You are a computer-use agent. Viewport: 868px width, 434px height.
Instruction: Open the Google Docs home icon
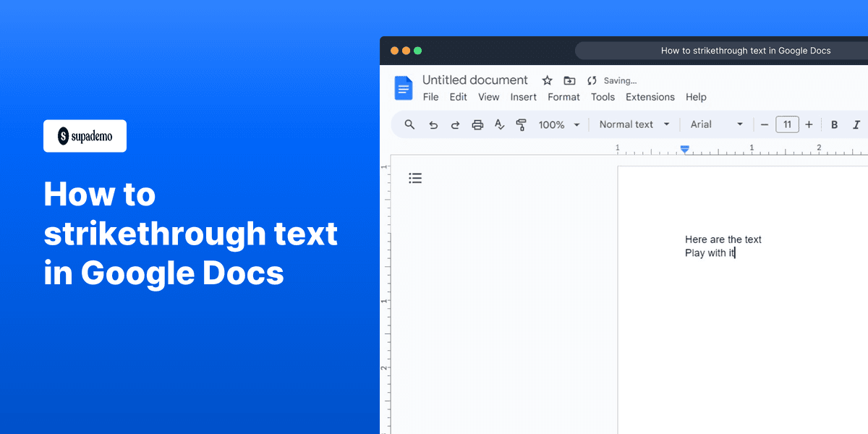403,88
